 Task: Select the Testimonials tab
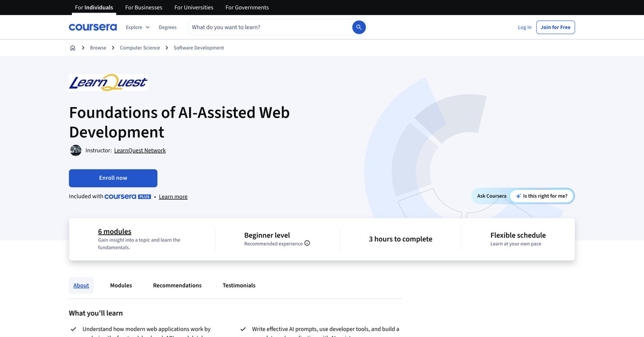239,285
